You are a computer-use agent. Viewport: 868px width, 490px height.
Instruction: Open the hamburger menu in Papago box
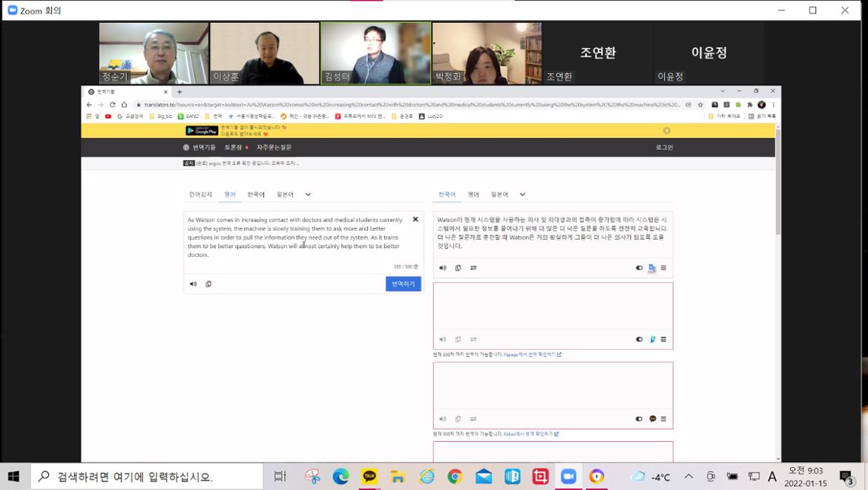663,339
